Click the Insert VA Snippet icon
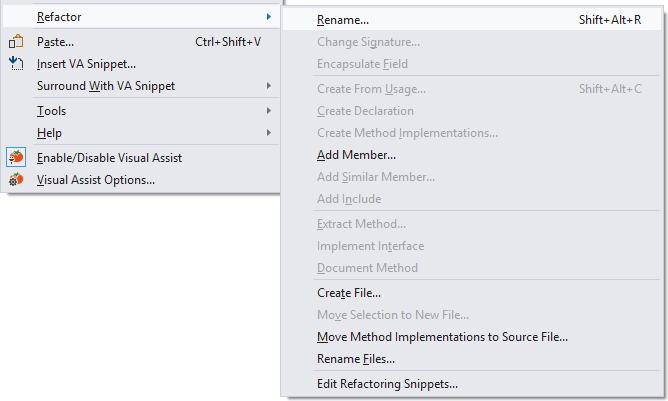This screenshot has height=401, width=668. click(16, 64)
